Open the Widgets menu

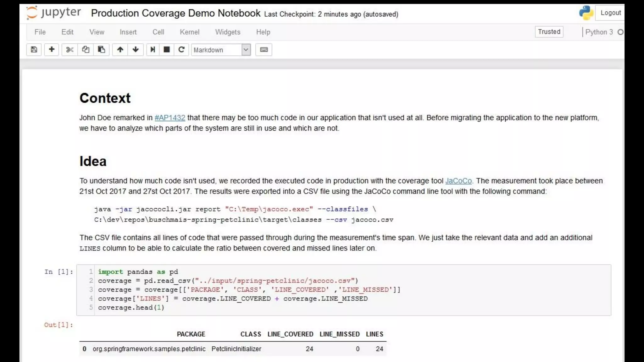pos(228,32)
